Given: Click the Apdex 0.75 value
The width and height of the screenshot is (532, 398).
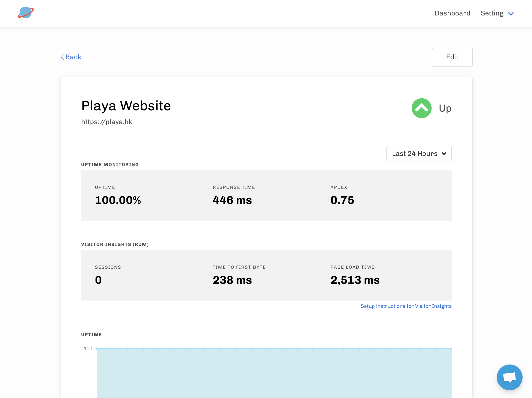Looking at the screenshot, I should click(342, 200).
